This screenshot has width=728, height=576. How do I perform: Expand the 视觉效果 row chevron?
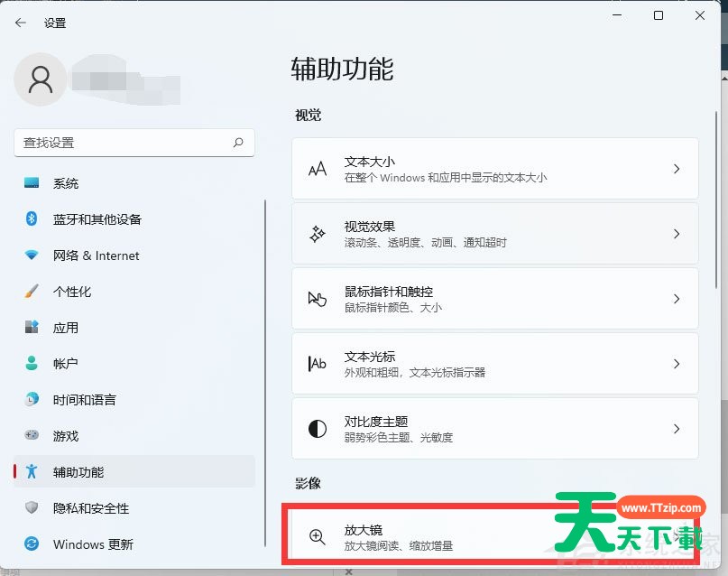click(677, 234)
